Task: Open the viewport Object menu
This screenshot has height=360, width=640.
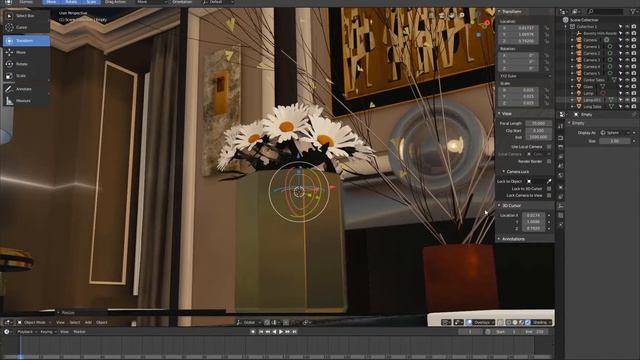Action: tap(102, 322)
